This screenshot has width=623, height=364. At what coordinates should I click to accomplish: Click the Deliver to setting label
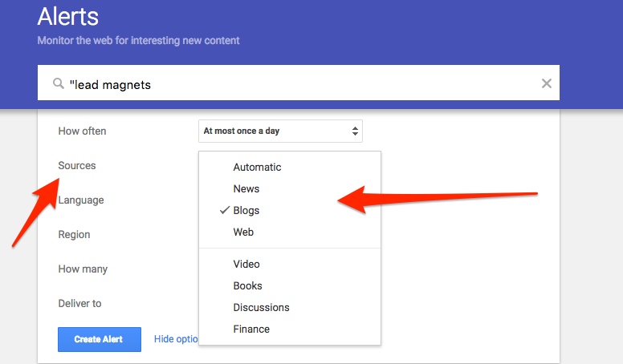coord(79,303)
